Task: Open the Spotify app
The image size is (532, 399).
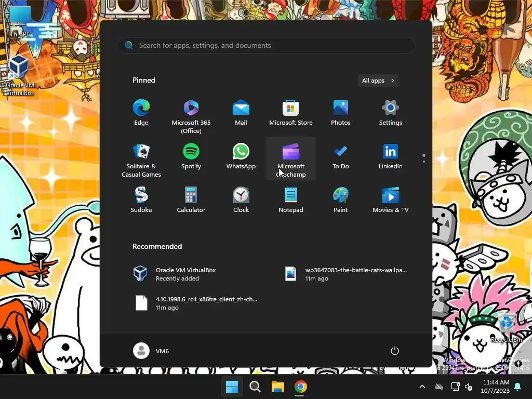Action: (191, 157)
